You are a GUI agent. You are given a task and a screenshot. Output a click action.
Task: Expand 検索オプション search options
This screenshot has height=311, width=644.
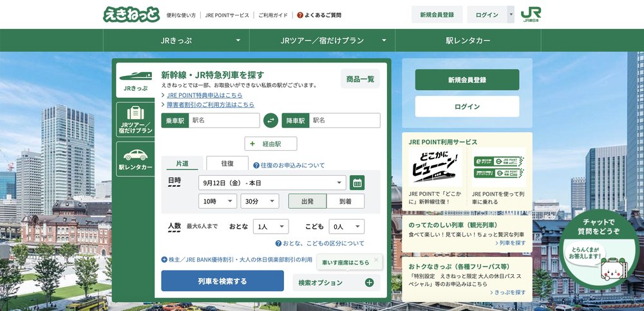pos(336,283)
